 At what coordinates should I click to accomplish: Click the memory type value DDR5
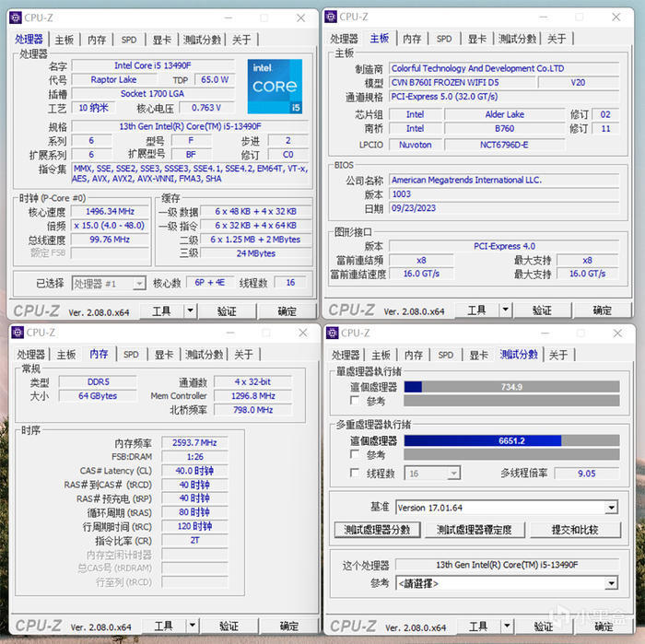pos(98,382)
